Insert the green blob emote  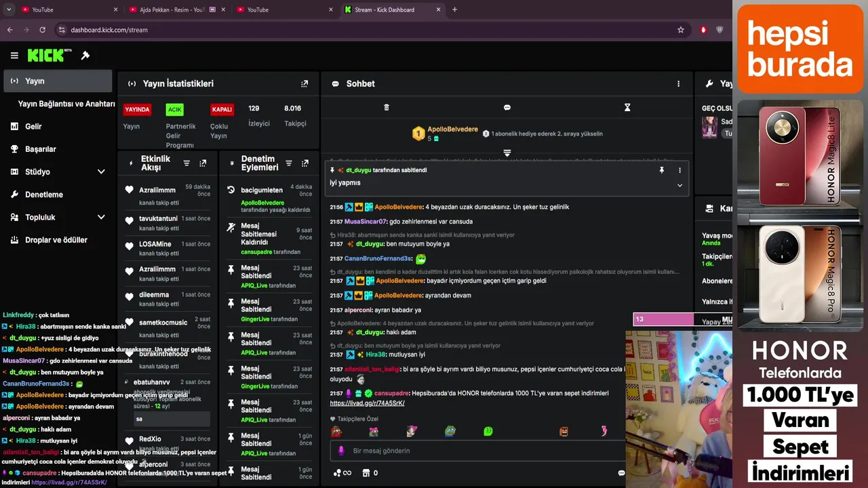coord(488,431)
